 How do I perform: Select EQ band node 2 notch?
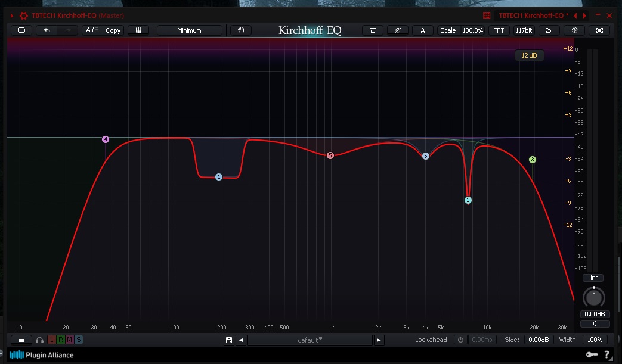(x=468, y=200)
